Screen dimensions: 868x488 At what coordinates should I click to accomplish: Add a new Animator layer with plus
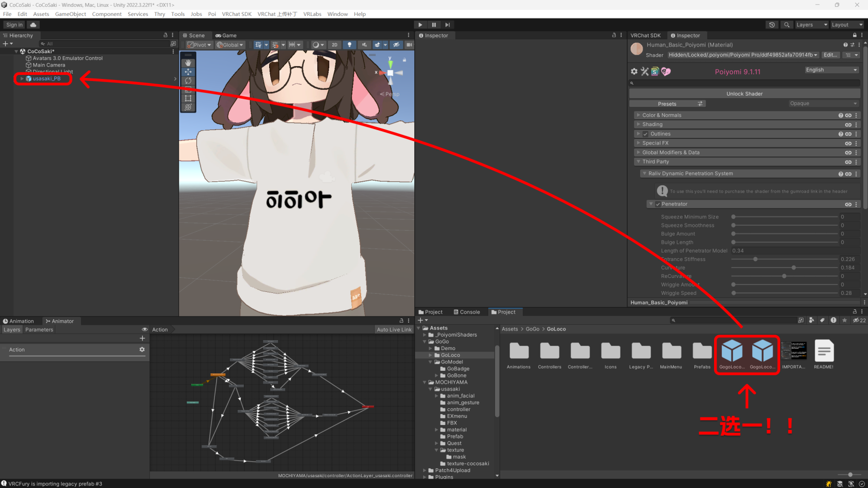click(x=142, y=338)
